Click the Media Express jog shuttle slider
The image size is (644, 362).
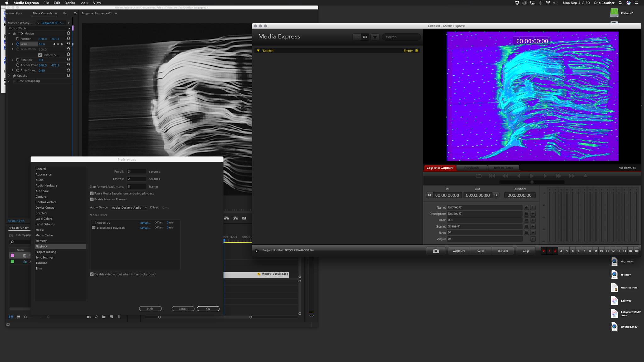[532, 182]
